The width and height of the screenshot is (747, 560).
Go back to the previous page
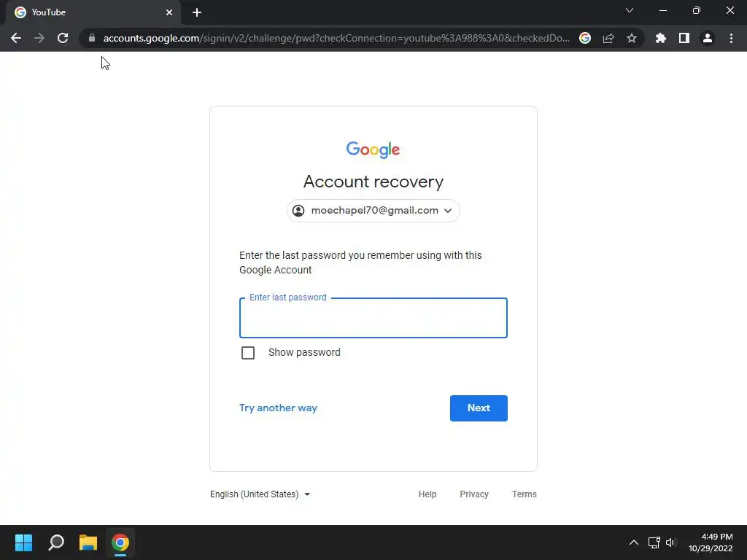pos(16,38)
